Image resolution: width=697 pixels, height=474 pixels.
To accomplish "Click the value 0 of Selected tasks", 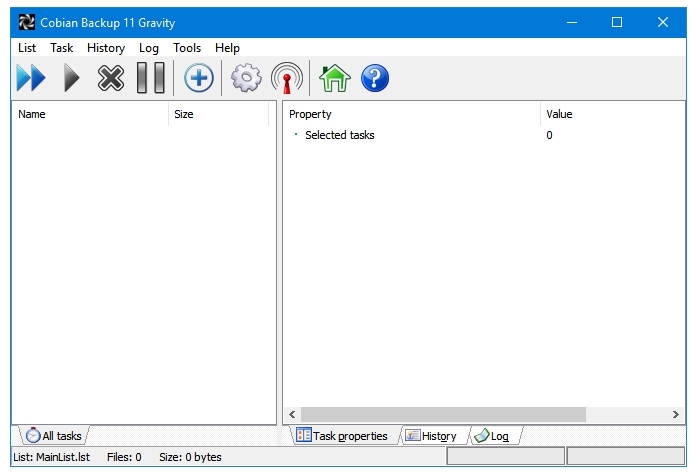I will (x=549, y=135).
